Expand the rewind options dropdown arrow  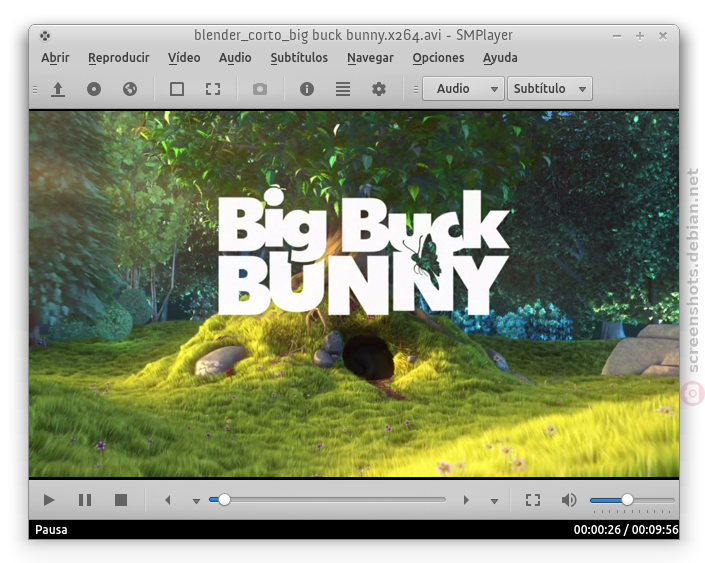(x=196, y=501)
